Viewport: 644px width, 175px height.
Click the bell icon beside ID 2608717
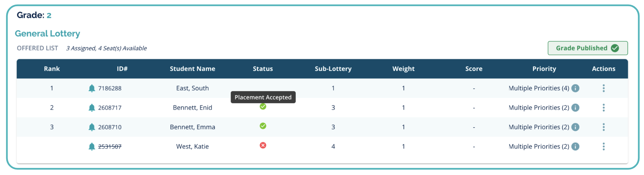point(92,108)
